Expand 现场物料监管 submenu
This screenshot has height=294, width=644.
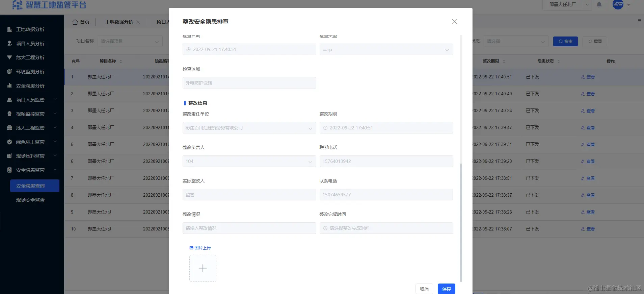32,156
